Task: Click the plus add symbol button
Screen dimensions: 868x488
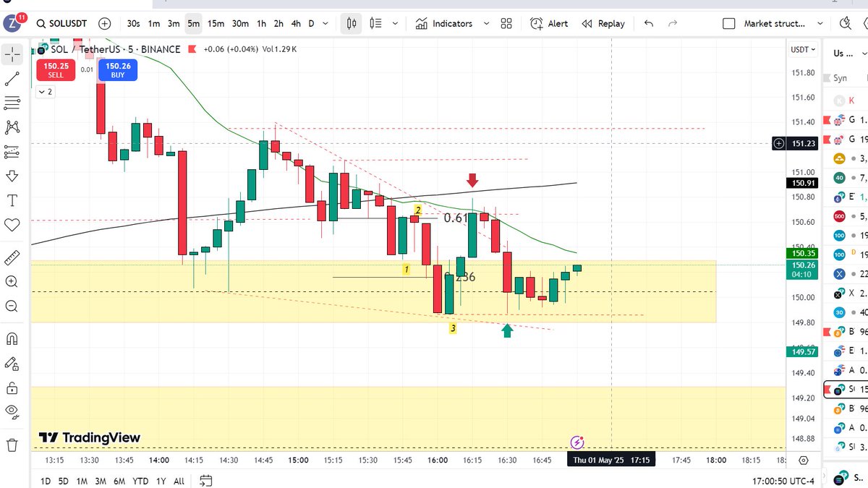Action: coord(105,23)
